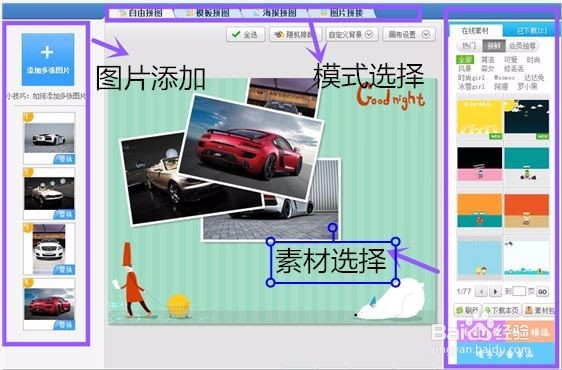The width and height of the screenshot is (562, 370).
Task: Click the refresh 刷新 button
Action: (x=467, y=310)
